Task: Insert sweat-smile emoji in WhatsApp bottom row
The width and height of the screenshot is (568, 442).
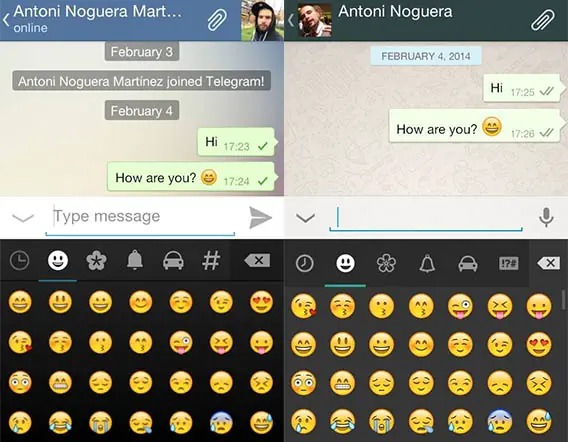Action: (539, 421)
